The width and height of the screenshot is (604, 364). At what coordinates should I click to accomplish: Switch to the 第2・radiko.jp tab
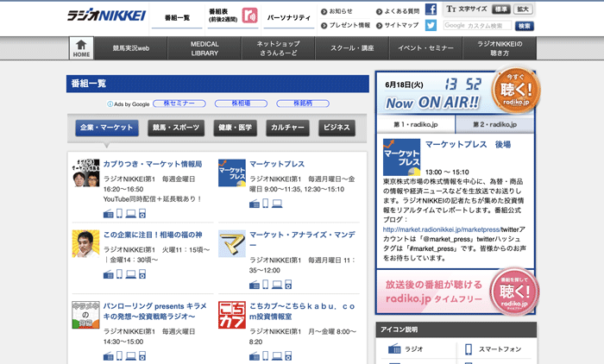click(496, 125)
